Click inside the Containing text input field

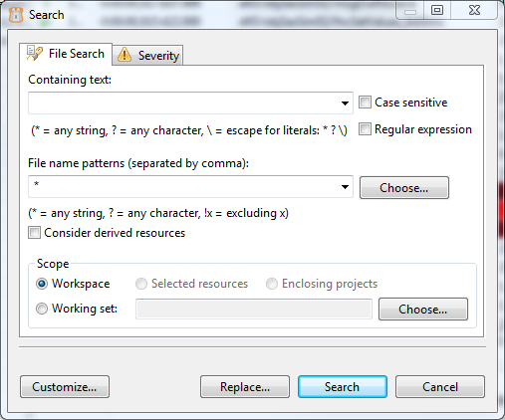tap(184, 104)
